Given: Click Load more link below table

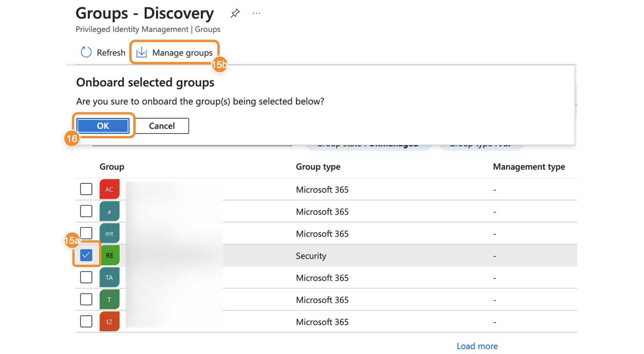Looking at the screenshot, I should [477, 346].
